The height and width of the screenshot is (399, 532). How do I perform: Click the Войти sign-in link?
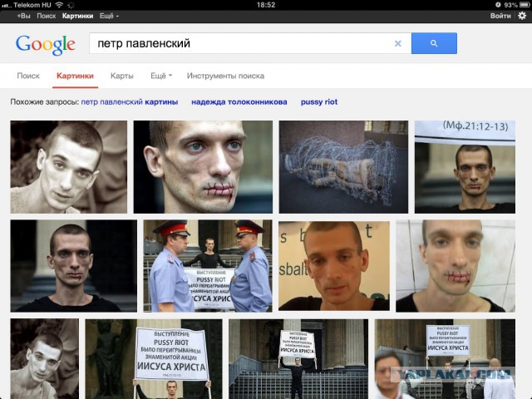[500, 16]
